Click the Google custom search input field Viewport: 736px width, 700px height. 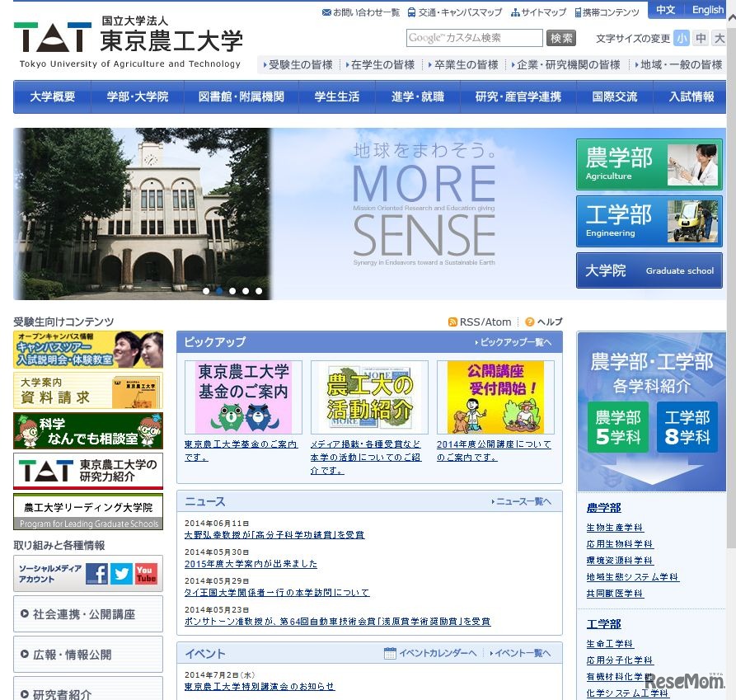[476, 38]
